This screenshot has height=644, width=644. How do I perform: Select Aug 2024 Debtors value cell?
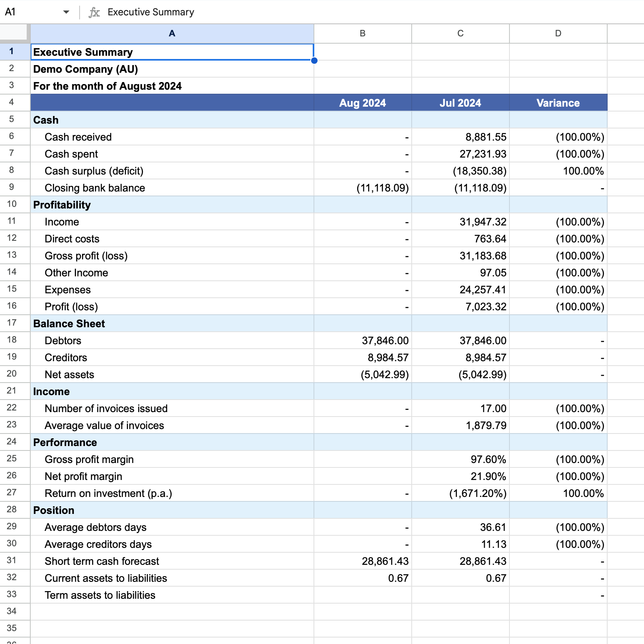[362, 341]
